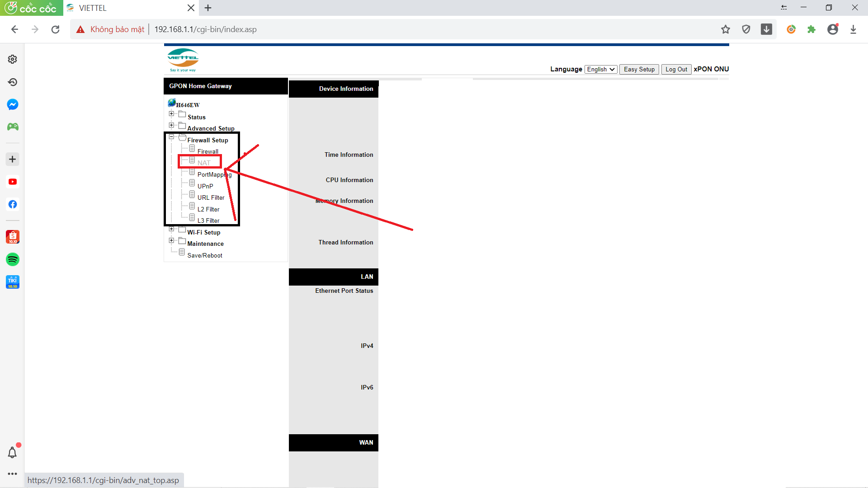
Task: Open the Tiki sidebar shortcut
Action: coord(13,282)
